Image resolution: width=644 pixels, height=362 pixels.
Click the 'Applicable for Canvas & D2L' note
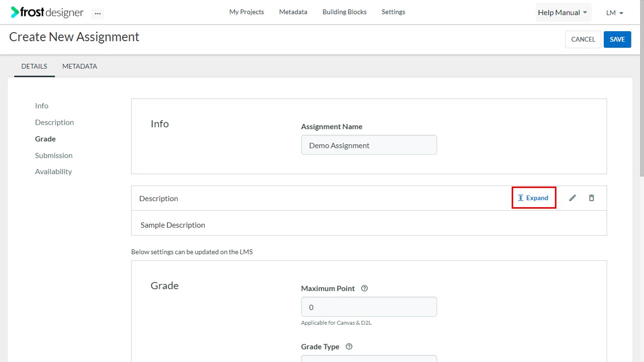pyautogui.click(x=336, y=323)
